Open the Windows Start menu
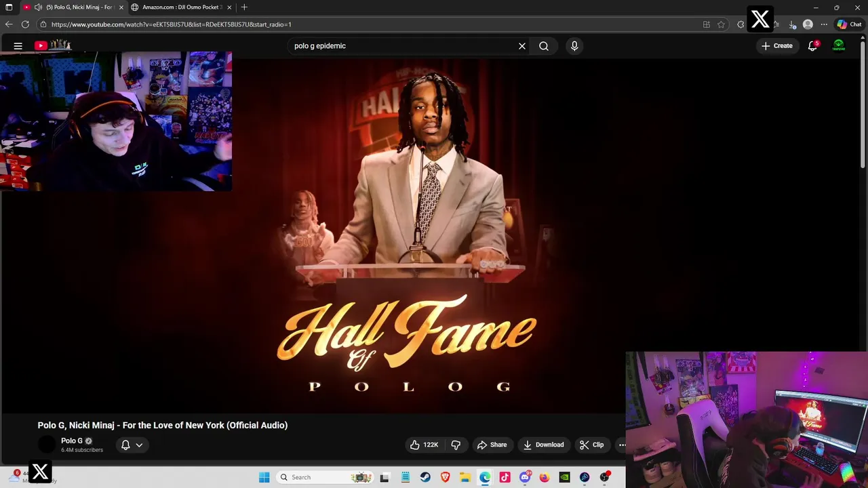This screenshot has width=868, height=488. [264, 477]
